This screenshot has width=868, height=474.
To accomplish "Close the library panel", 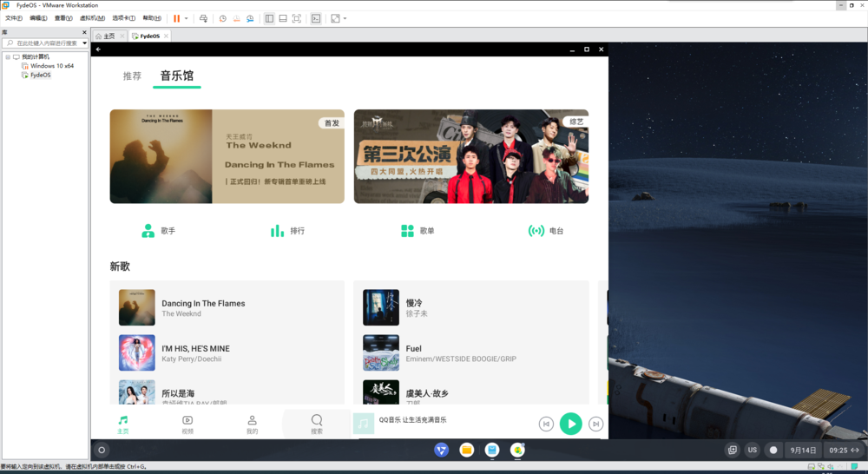I will point(84,32).
